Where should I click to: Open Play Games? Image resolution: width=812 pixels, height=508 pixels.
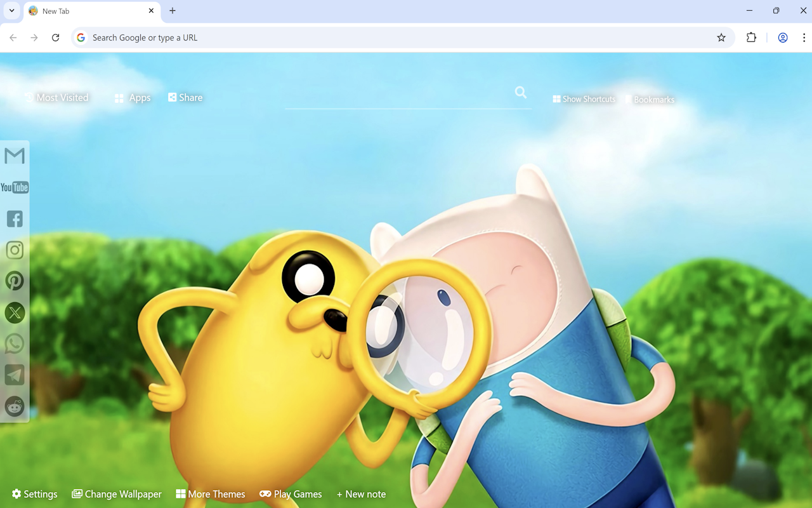[291, 493]
